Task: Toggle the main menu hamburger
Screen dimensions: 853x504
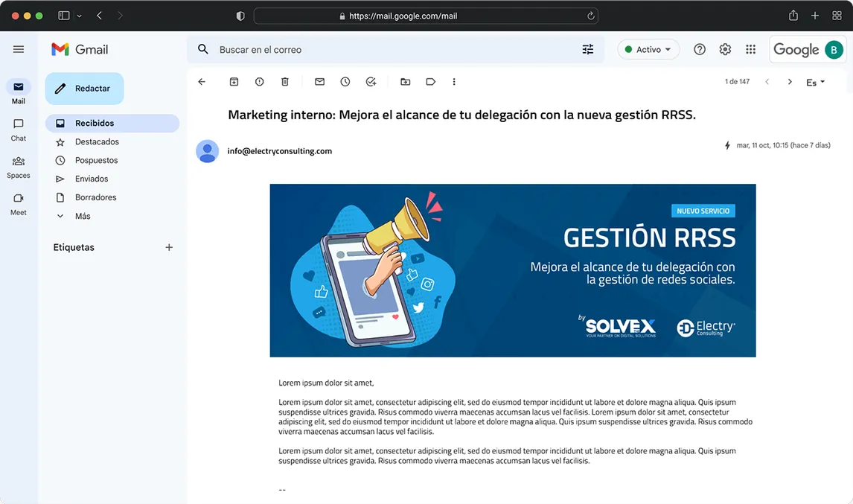Action: [19, 49]
